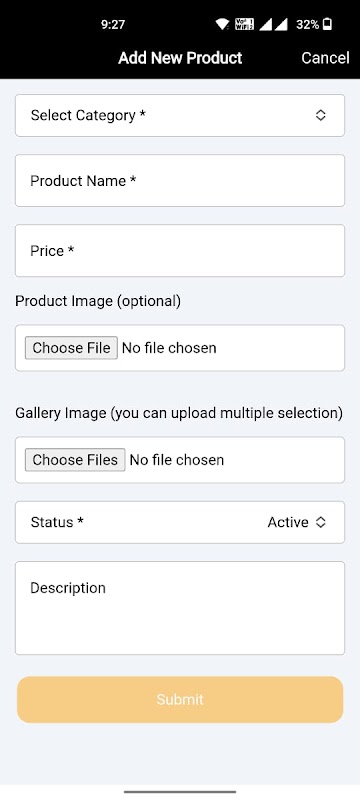Open the Status dropdown showing Active
Viewport: 360px width, 800px height.
point(180,522)
